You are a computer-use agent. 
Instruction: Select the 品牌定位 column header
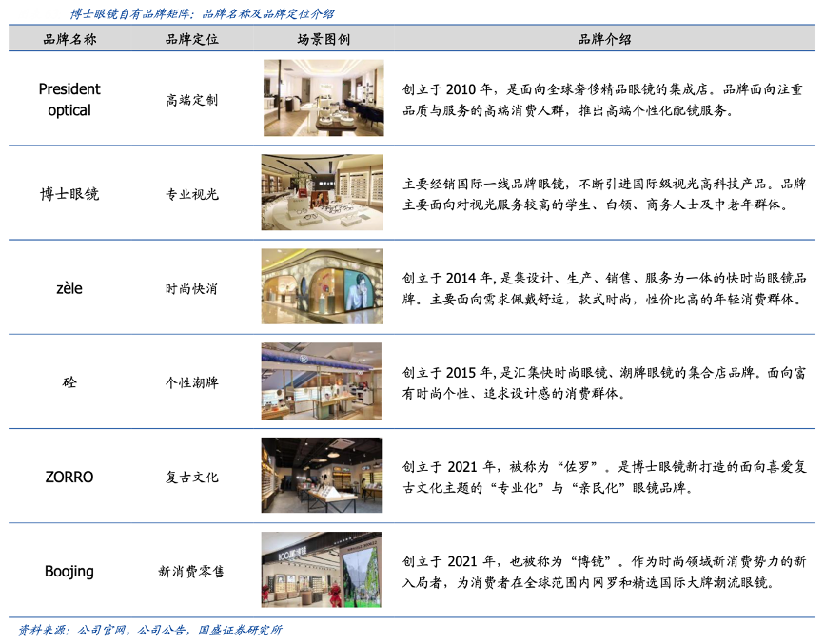[x=191, y=39]
